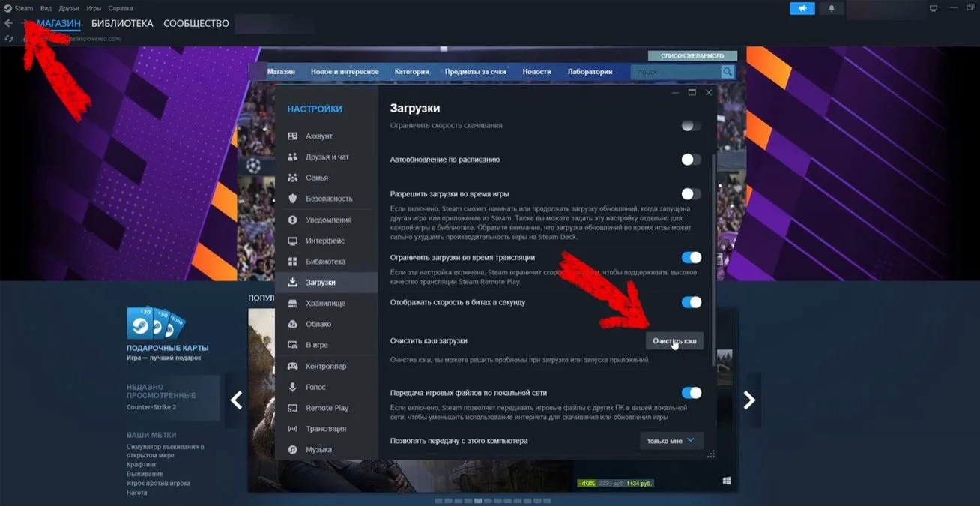980x506 pixels.
Task: Open the Облако settings section
Action: [326, 324]
